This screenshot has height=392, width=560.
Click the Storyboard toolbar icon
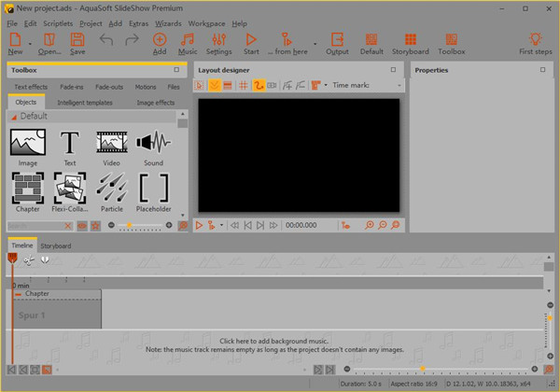pyautogui.click(x=411, y=44)
